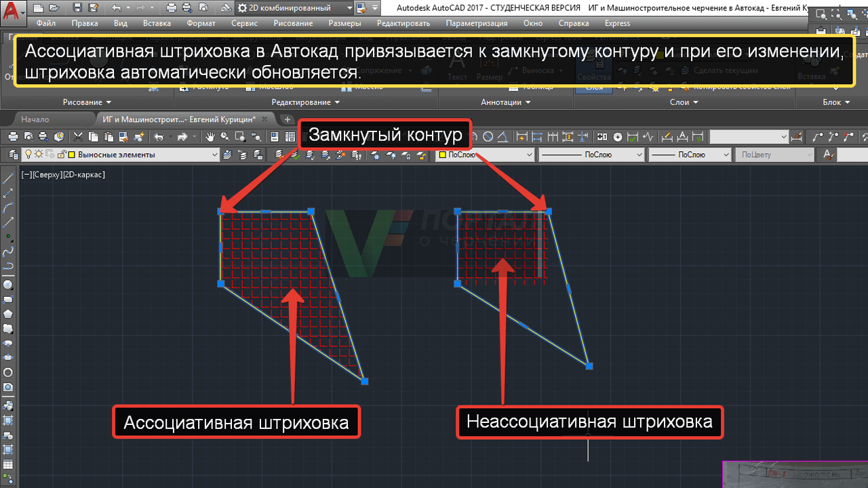Open the linetype ПоСлою dropdown
868x488 pixels.
tap(591, 155)
